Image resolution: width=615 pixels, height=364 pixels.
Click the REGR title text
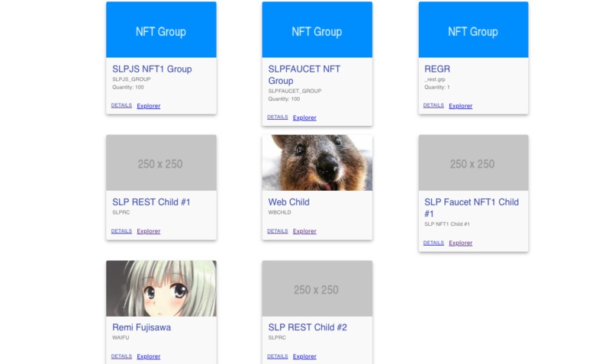pyautogui.click(x=437, y=69)
